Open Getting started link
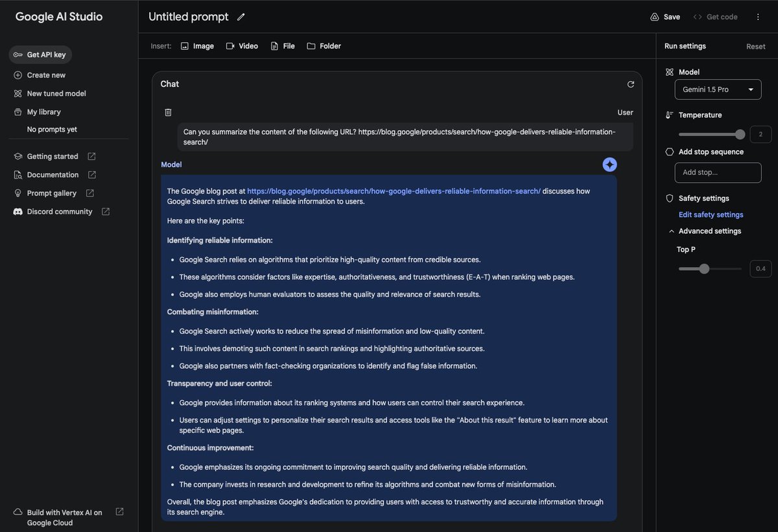 coord(53,156)
